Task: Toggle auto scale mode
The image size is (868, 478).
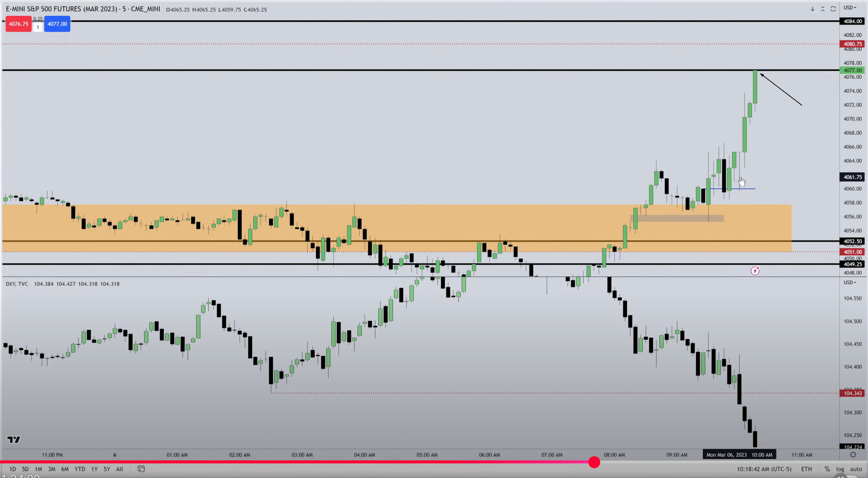Action: (x=856, y=469)
